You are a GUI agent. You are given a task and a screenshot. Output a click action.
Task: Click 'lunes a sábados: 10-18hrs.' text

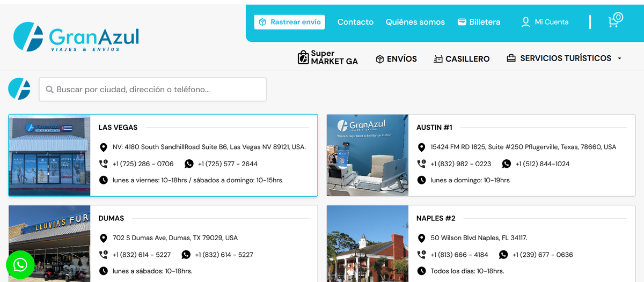[x=152, y=271]
